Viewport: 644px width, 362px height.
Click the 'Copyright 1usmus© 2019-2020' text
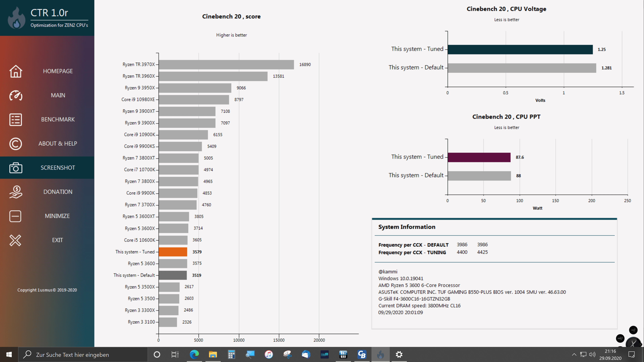(x=47, y=290)
